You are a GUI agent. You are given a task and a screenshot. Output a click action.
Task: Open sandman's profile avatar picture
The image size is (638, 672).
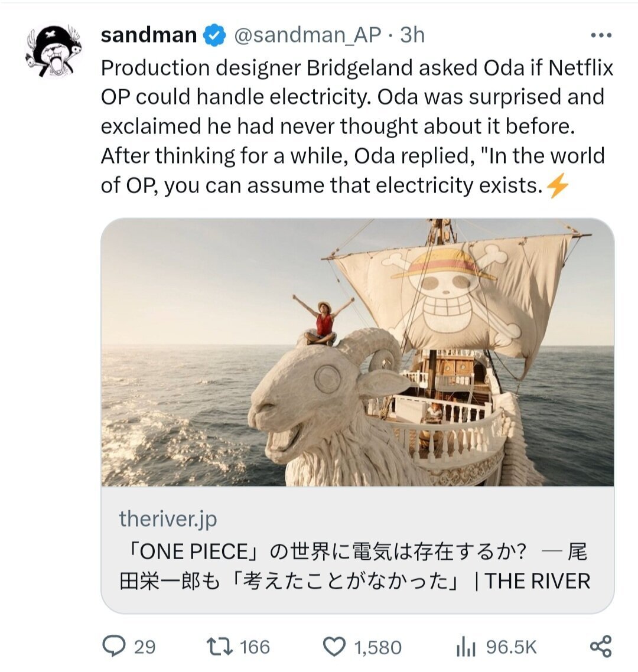pos(53,51)
